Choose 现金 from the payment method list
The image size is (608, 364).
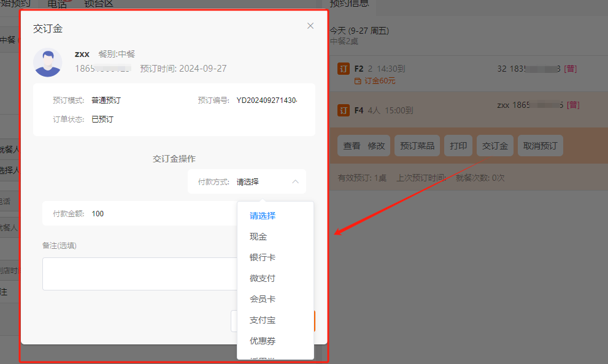258,237
